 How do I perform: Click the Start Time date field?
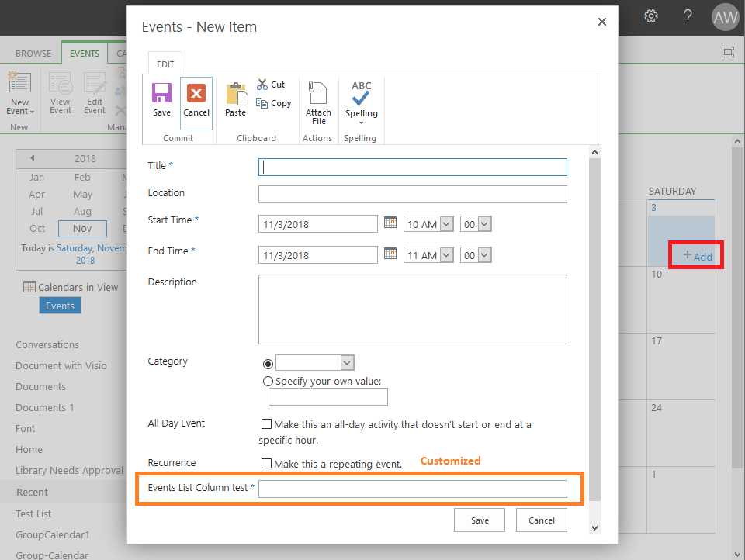pos(318,224)
